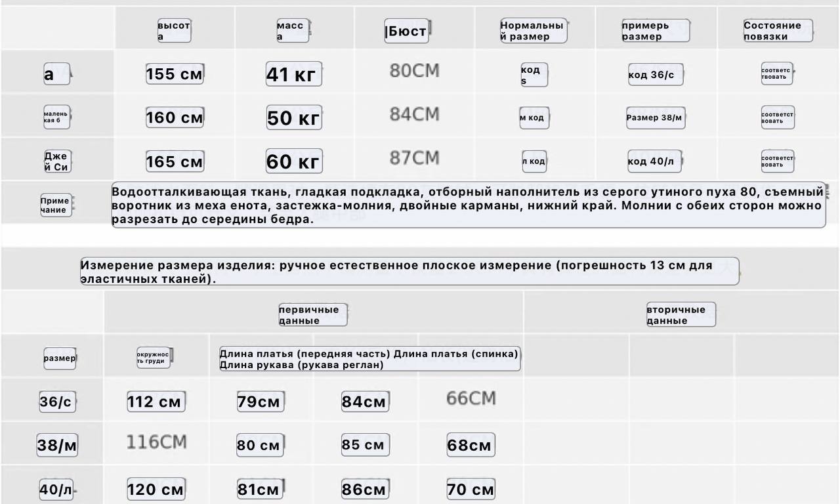This screenshot has width=840, height=504.
Task: Click 'Состояние повязки' column header
Action: [778, 31]
